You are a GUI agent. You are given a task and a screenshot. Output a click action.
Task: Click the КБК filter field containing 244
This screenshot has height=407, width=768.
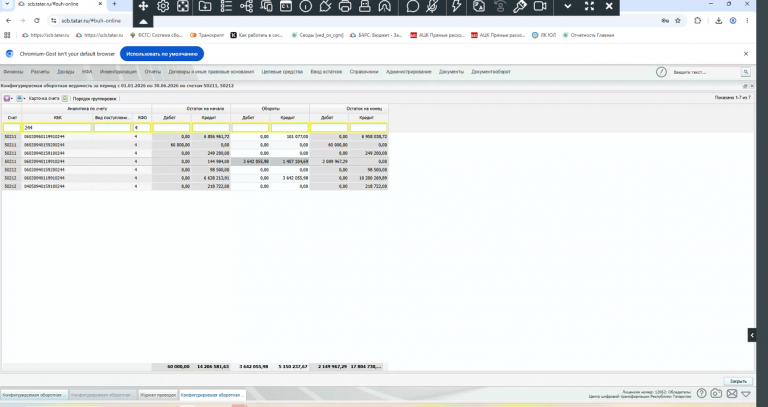click(57, 127)
